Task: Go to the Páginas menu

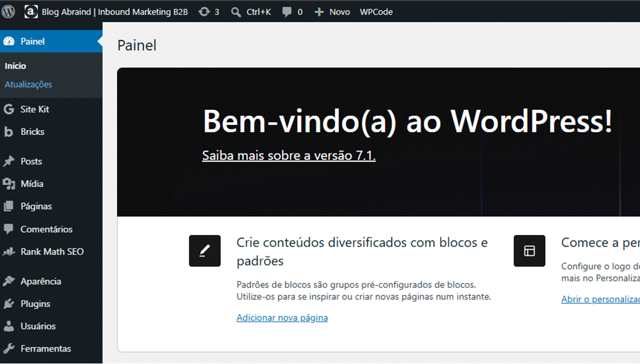Action: [x=51, y=206]
